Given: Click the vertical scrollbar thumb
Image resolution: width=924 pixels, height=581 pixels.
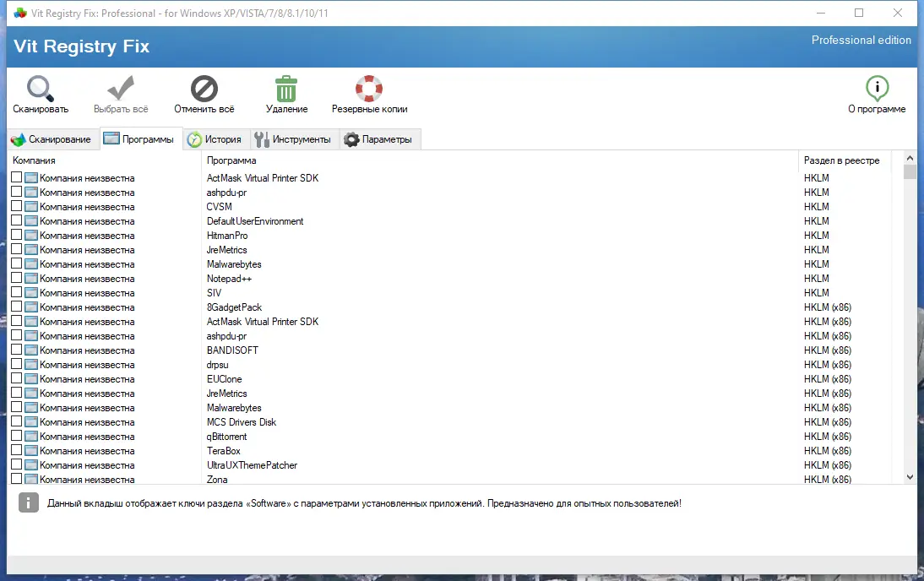Looking at the screenshot, I should tap(910, 171).
